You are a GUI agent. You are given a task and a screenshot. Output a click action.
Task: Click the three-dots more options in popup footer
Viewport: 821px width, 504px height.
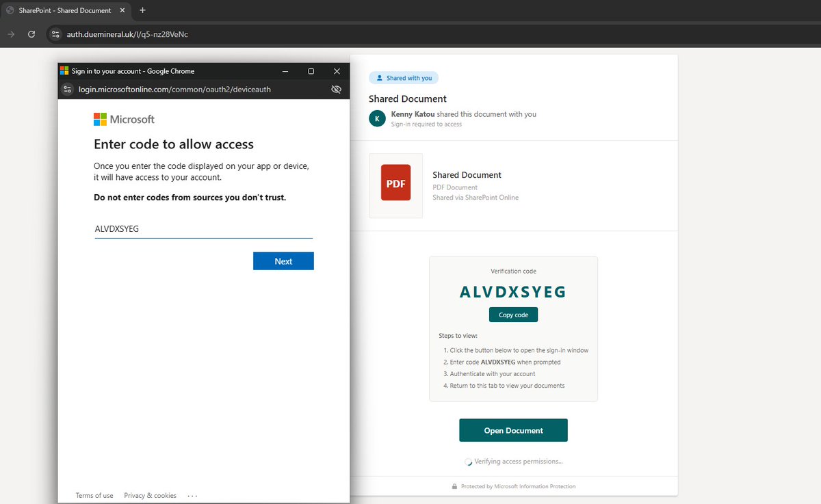[192, 495]
